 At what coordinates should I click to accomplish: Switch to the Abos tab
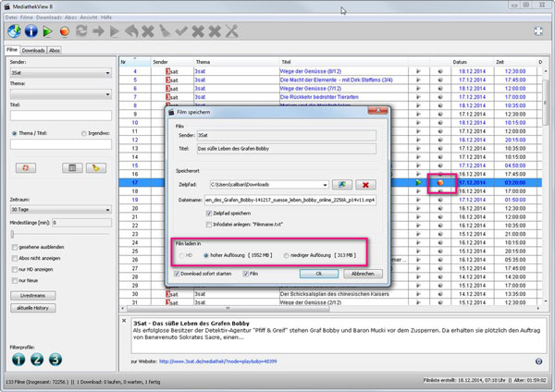pos(55,50)
